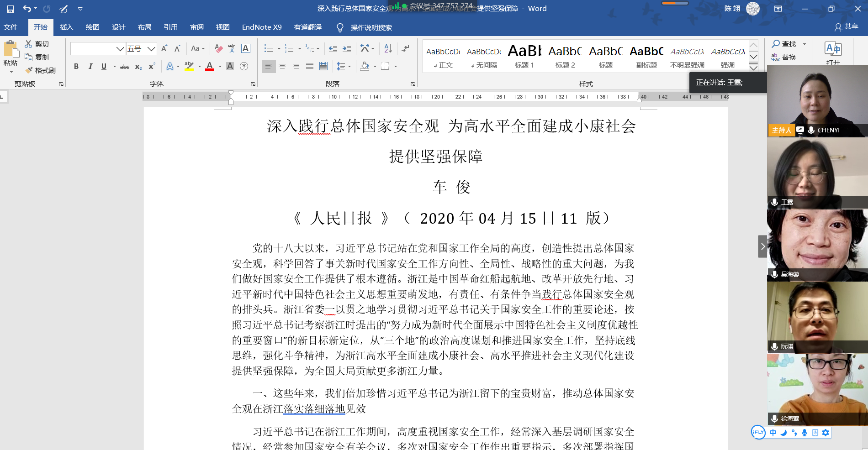Click the superscript icon
The height and width of the screenshot is (450, 868).
152,66
